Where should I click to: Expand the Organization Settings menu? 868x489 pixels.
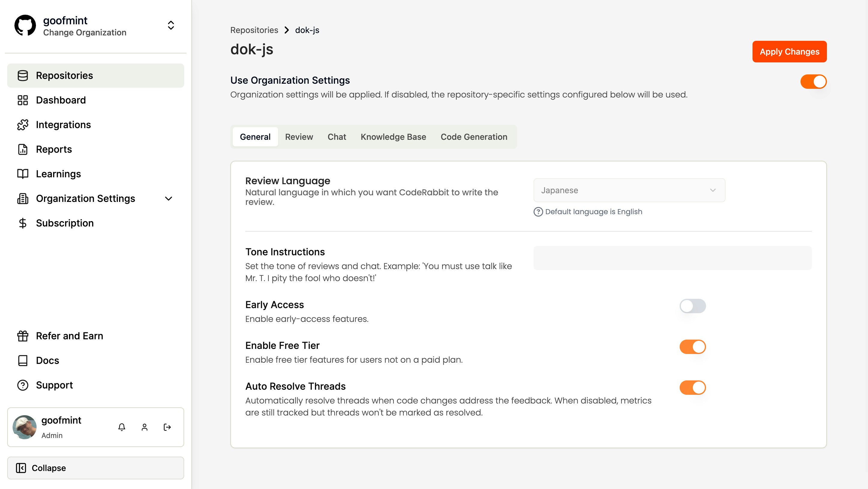tap(169, 199)
